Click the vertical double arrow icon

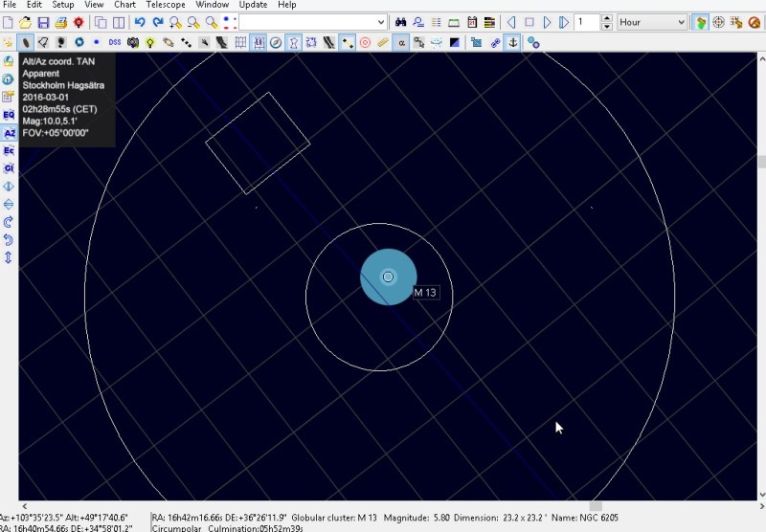click(x=9, y=257)
